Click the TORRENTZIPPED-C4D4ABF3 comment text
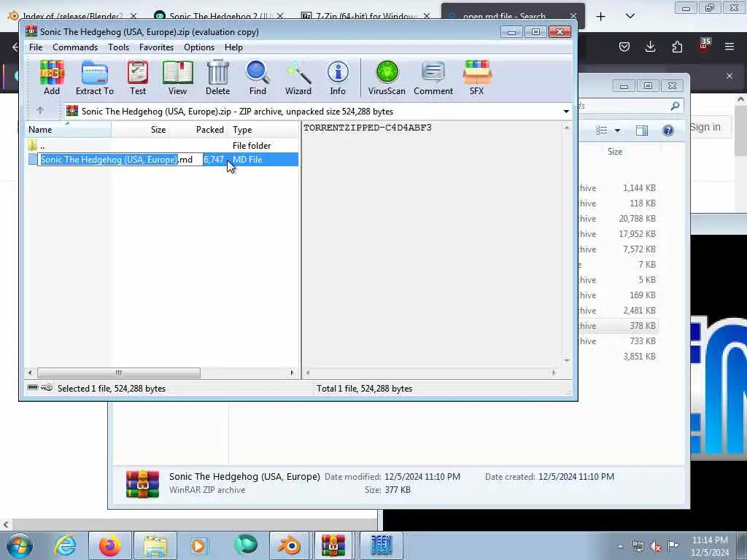Screen dimensions: 747x560 368,128
